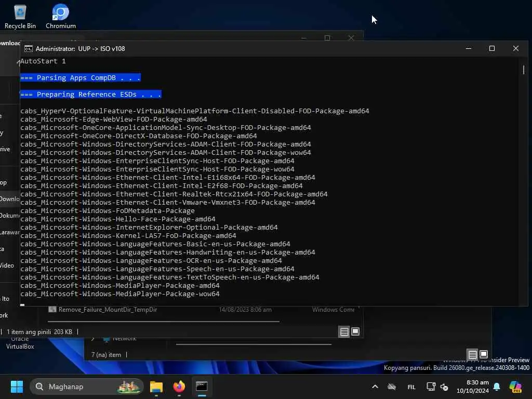Click the LanguageFeatures-TextToSpeech-en-us line
532x399 pixels.
[170, 277]
